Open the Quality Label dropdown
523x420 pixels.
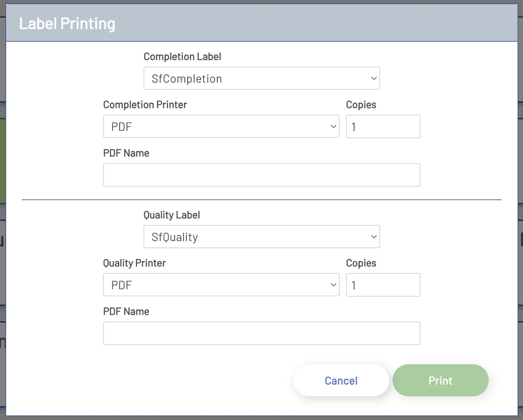point(261,236)
